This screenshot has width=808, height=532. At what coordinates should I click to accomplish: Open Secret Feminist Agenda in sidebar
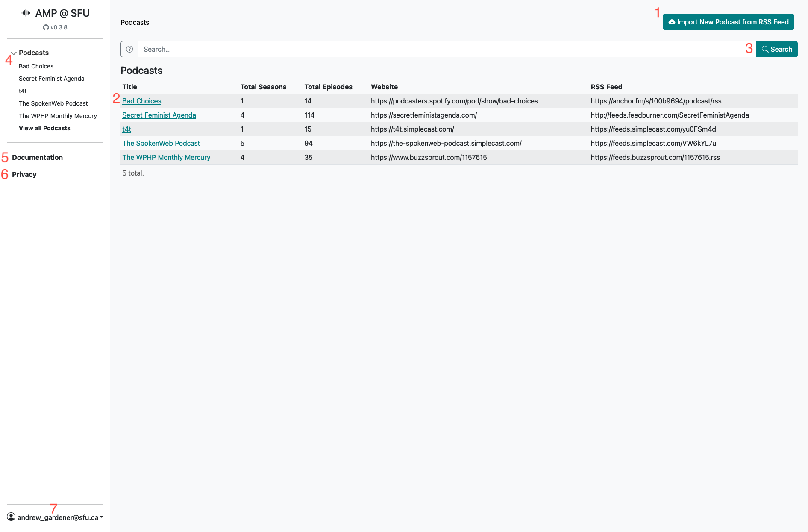tap(51, 79)
